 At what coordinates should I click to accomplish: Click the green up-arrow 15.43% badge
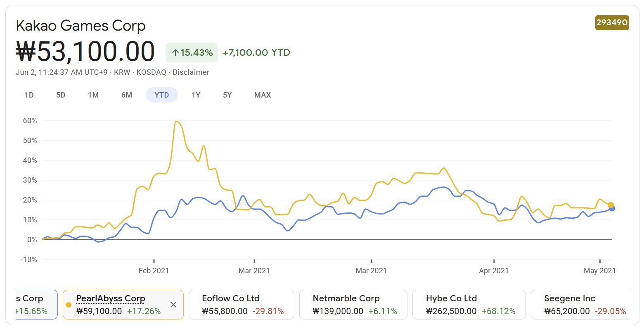pos(192,52)
